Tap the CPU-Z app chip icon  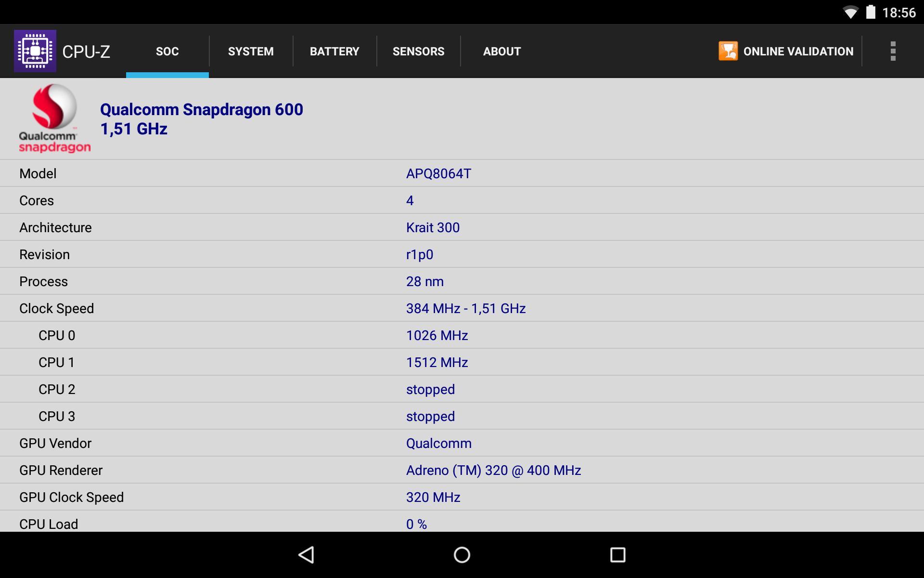(35, 51)
